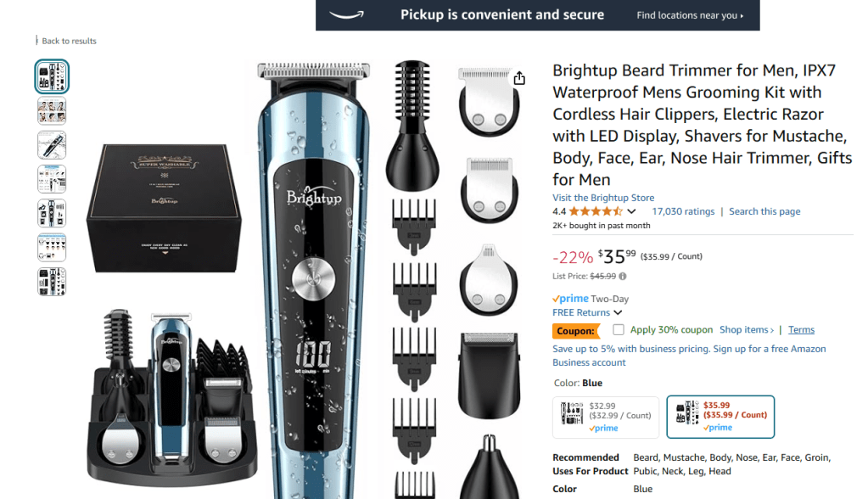Click the List Price info icon
This screenshot has width=868, height=499.
pyautogui.click(x=623, y=277)
